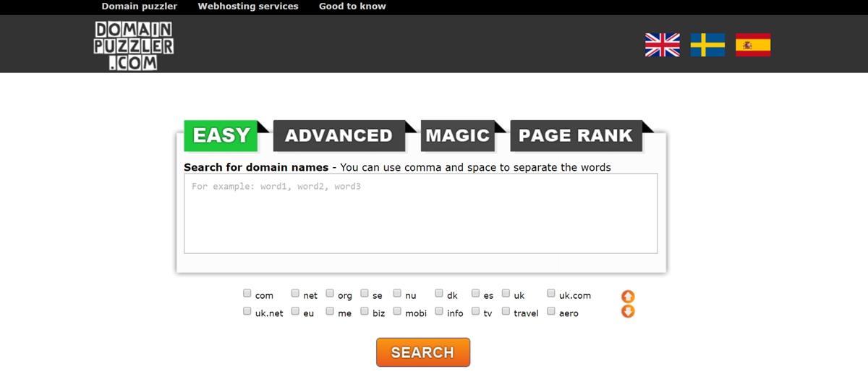Open the MAGIC tab
The height and width of the screenshot is (390, 868).
457,136
